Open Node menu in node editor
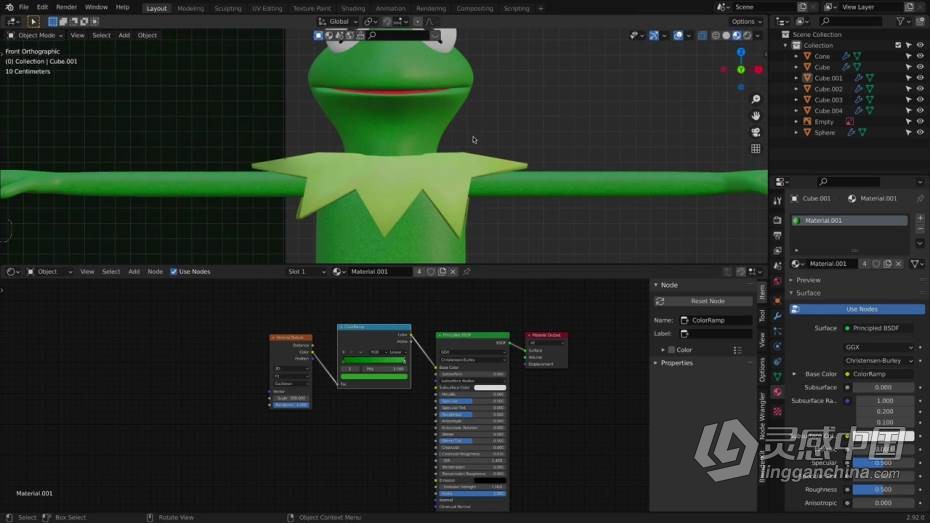The height and width of the screenshot is (523, 930). click(155, 272)
